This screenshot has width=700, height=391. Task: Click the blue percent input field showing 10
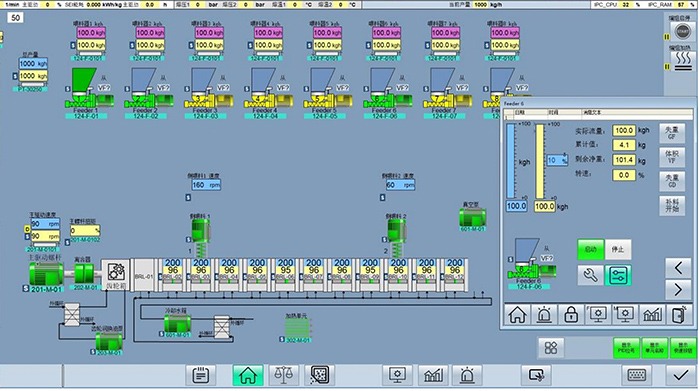pyautogui.click(x=557, y=160)
